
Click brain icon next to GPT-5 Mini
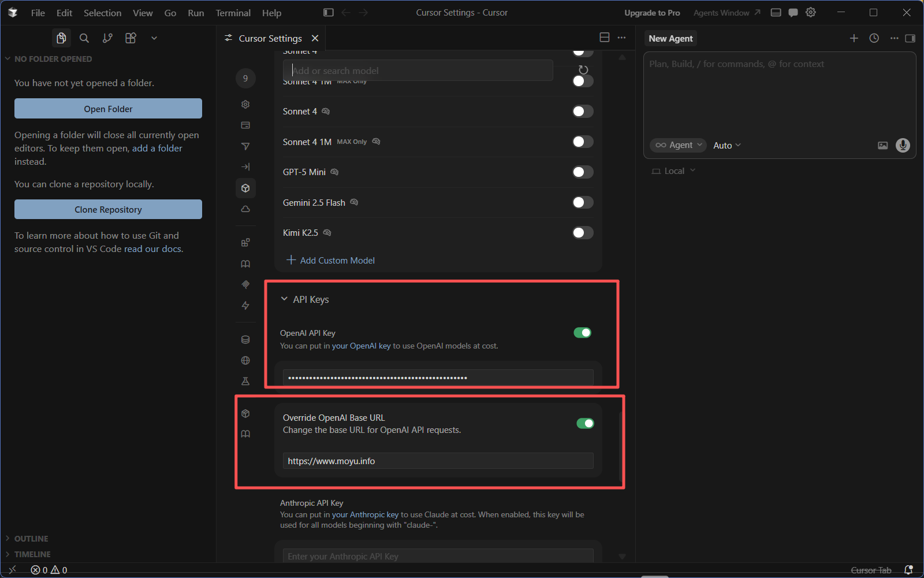click(x=334, y=172)
